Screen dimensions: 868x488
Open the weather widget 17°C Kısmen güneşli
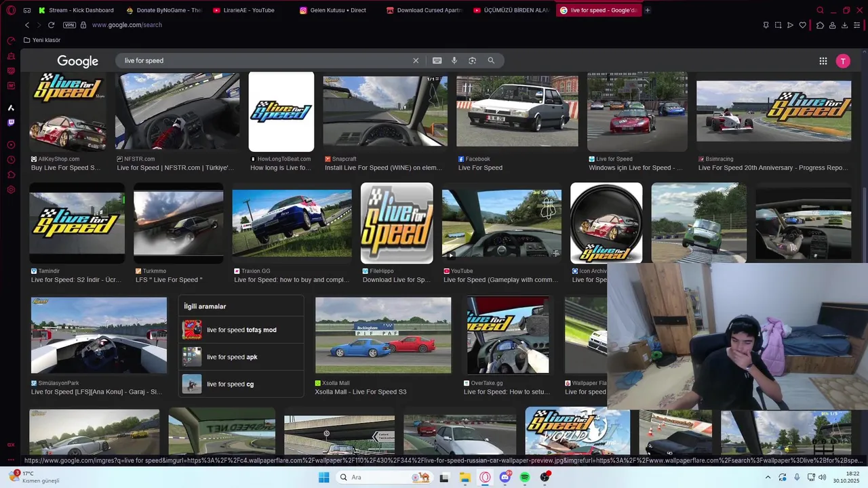(34, 477)
